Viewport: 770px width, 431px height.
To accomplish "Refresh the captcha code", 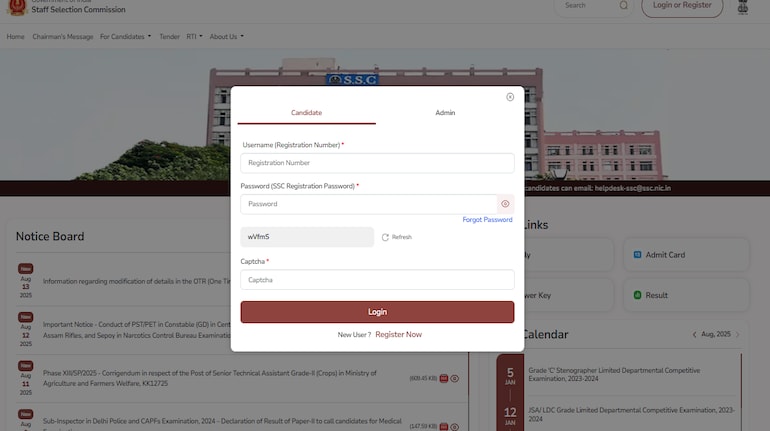I will (x=396, y=237).
